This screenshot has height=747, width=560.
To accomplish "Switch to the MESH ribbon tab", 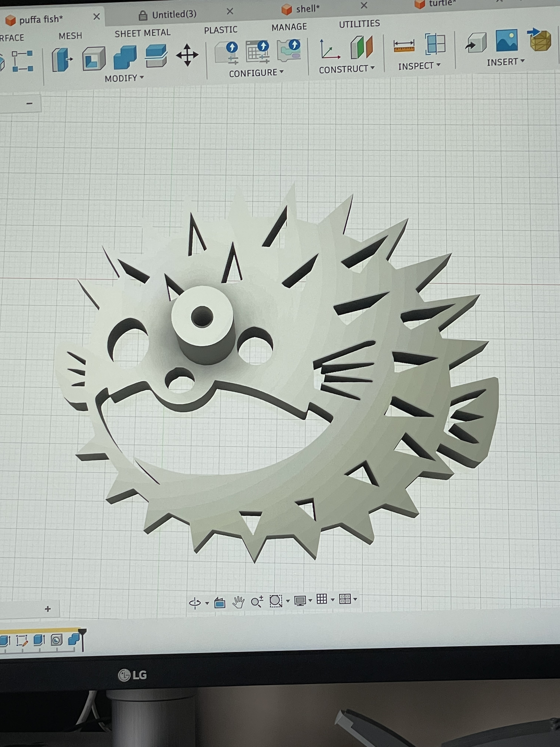I will pos(70,36).
